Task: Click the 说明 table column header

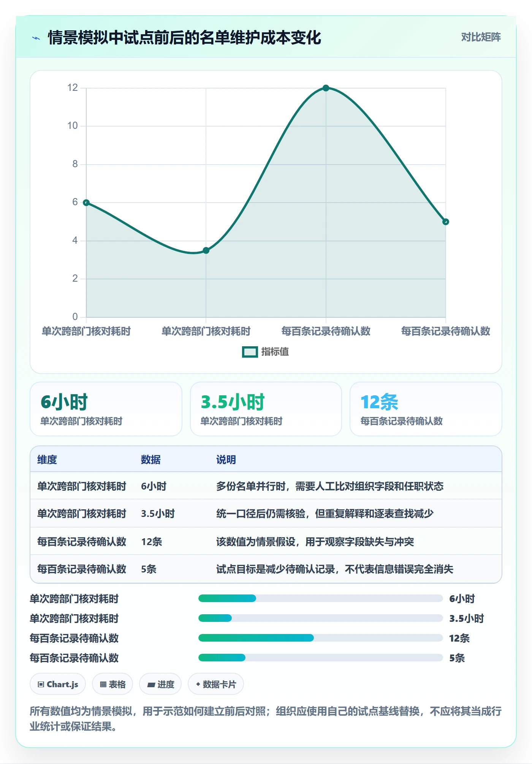Action: (226, 460)
